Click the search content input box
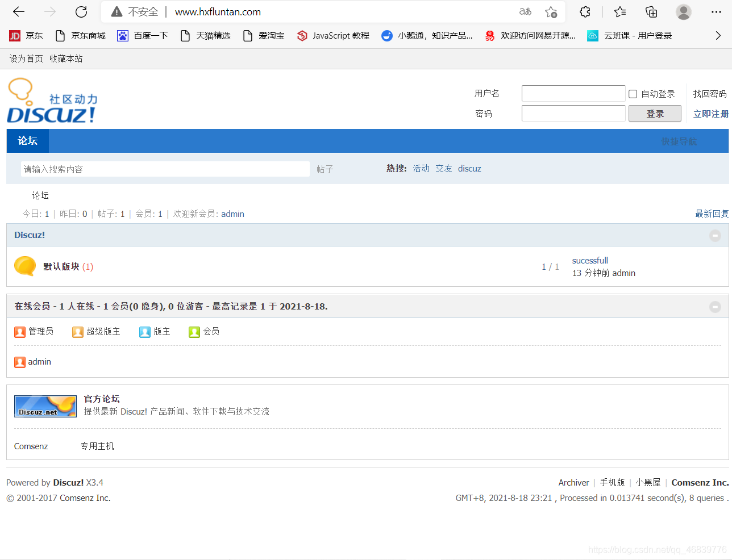 coord(165,169)
